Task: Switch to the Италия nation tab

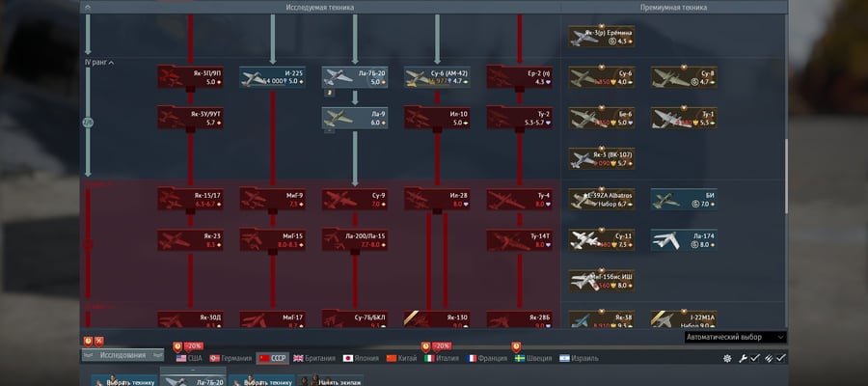Action: click(x=442, y=358)
